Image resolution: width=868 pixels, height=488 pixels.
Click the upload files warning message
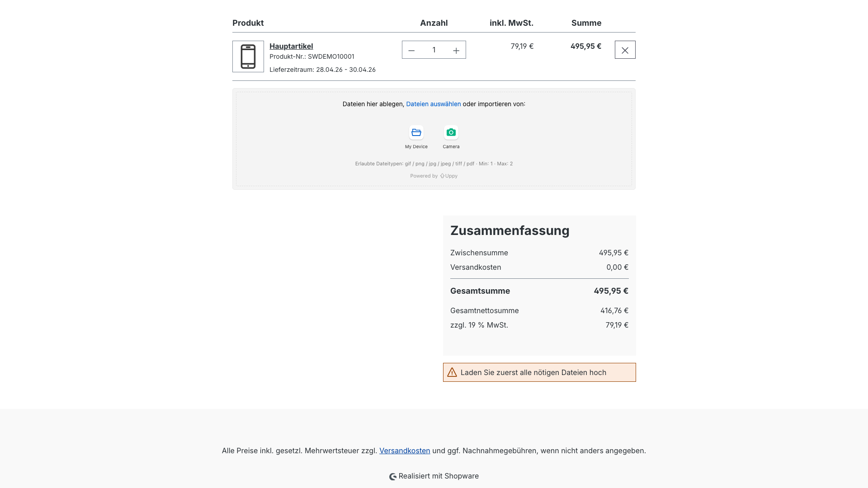pyautogui.click(x=533, y=372)
